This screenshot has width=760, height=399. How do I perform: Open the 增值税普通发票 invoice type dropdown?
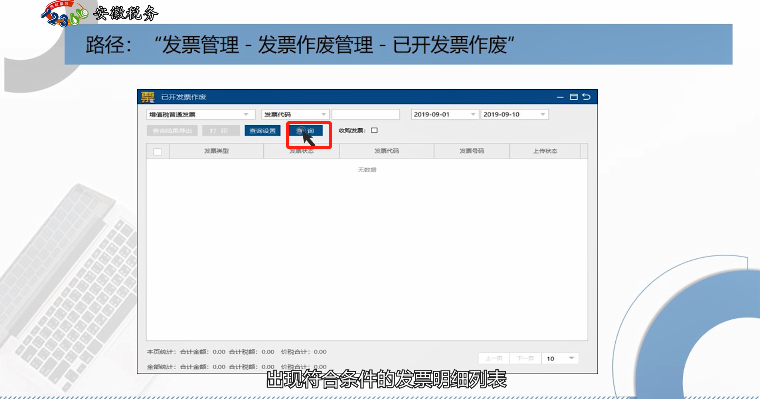(x=201, y=114)
